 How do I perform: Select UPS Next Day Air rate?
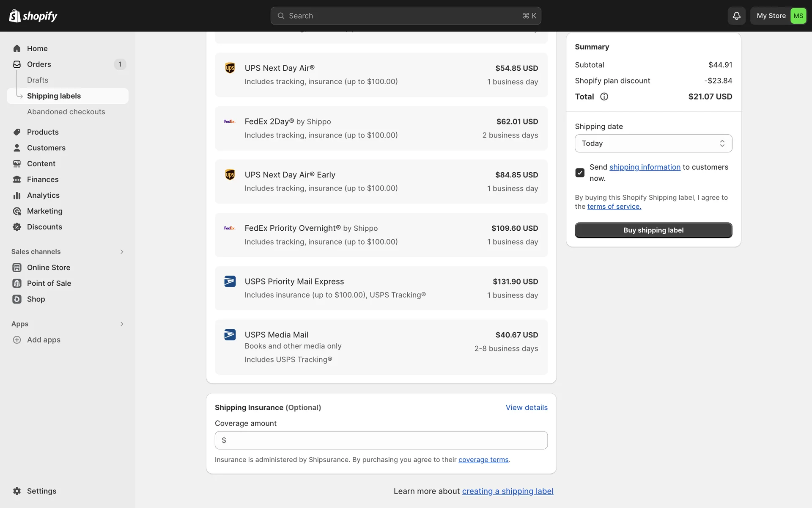pyautogui.click(x=381, y=75)
